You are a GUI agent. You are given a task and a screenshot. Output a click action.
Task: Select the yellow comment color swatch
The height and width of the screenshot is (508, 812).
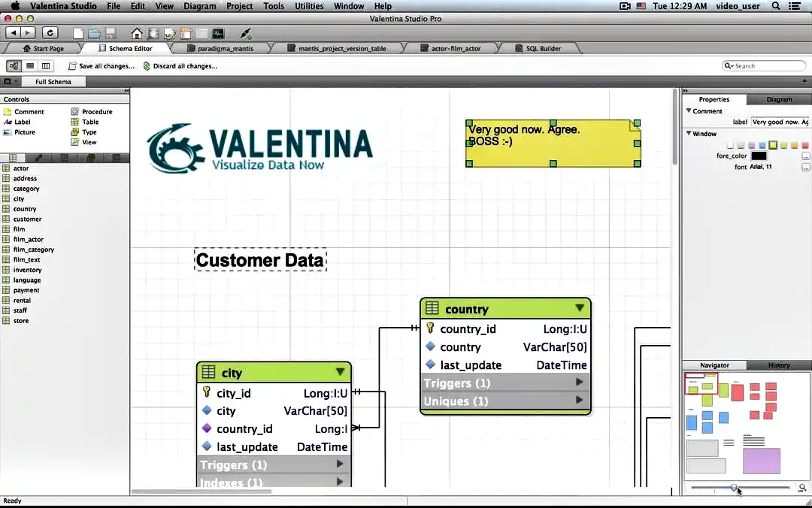(773, 145)
